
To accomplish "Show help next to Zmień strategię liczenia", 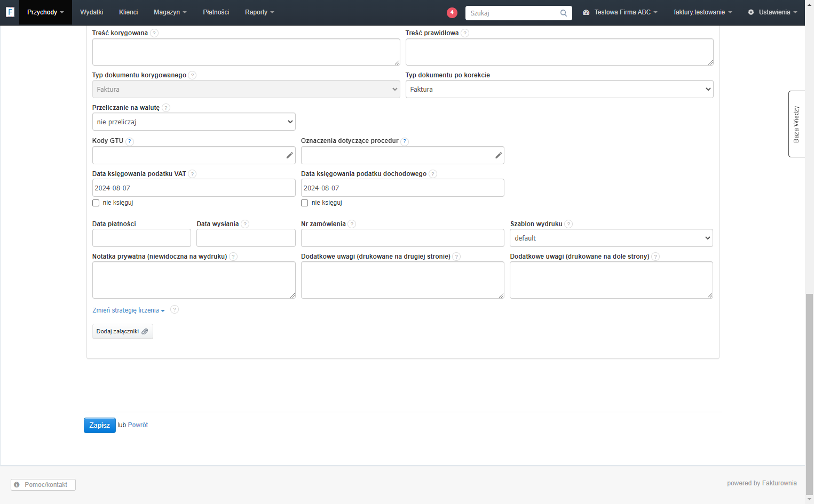I will click(x=175, y=310).
